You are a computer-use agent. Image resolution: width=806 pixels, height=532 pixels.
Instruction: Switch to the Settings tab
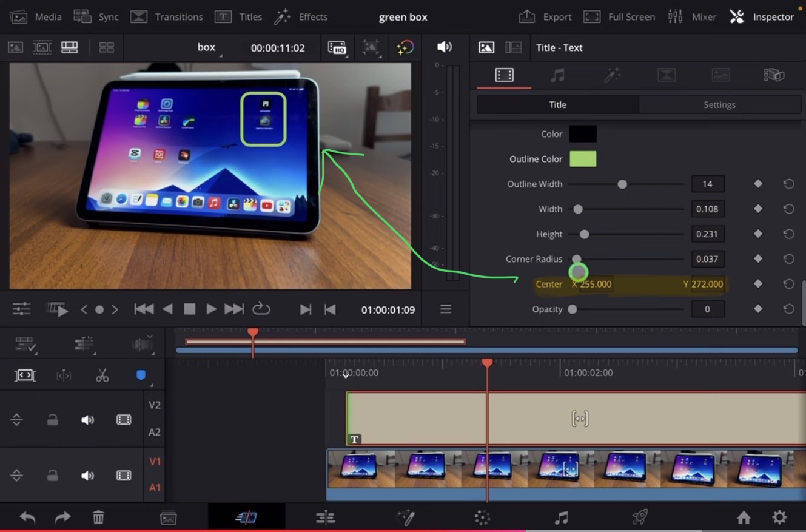click(719, 105)
